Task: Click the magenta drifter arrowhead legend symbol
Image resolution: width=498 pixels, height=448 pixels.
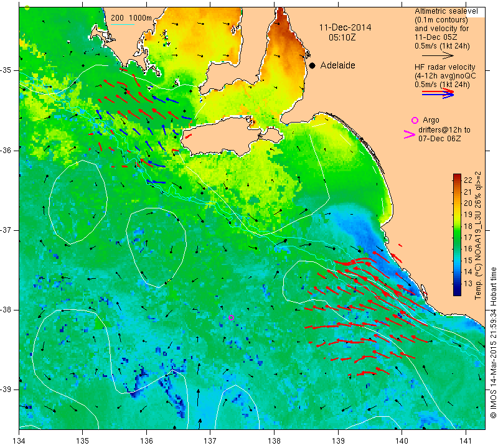Action: [x=410, y=134]
